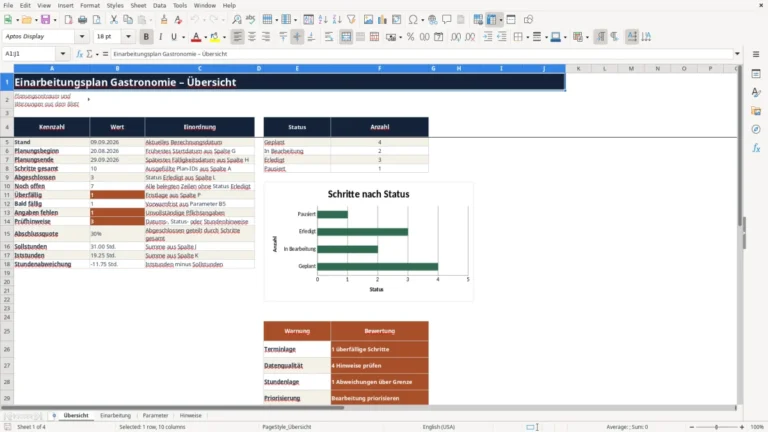The image size is (768, 432).
Task: Click the Export as PDF icon
Action: (x=68, y=20)
